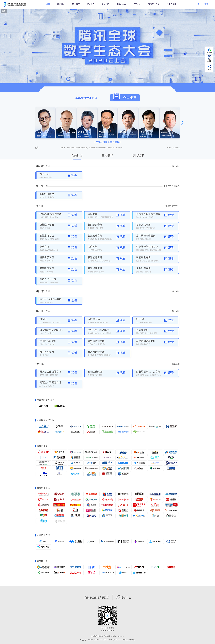Advance speaker carousel with right arrow
This screenshot has width=215, height=644.
pos(182,123)
